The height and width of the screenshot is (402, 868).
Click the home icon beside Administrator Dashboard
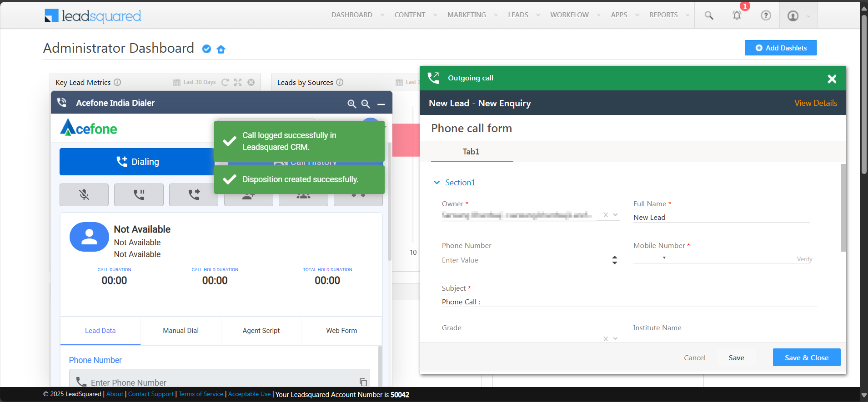pos(221,49)
